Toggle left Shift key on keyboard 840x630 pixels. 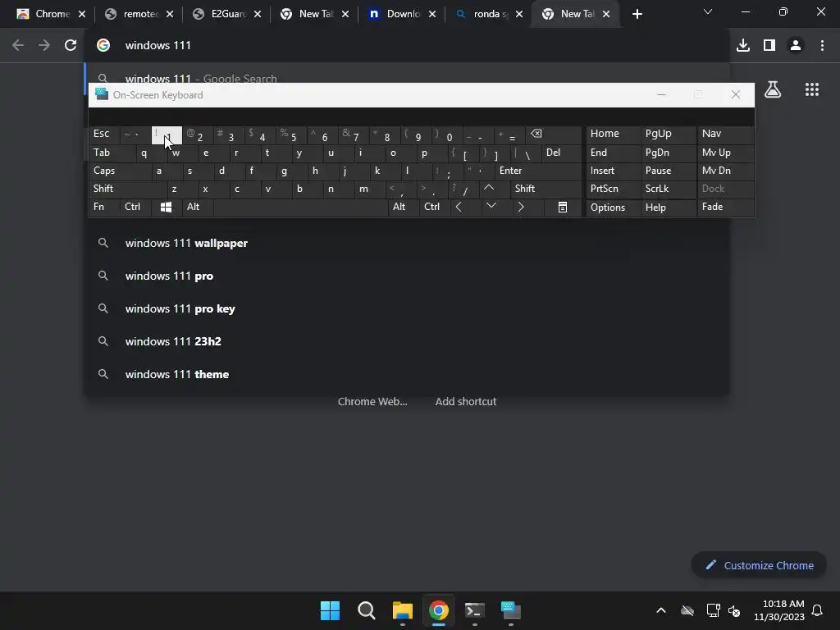coord(127,189)
